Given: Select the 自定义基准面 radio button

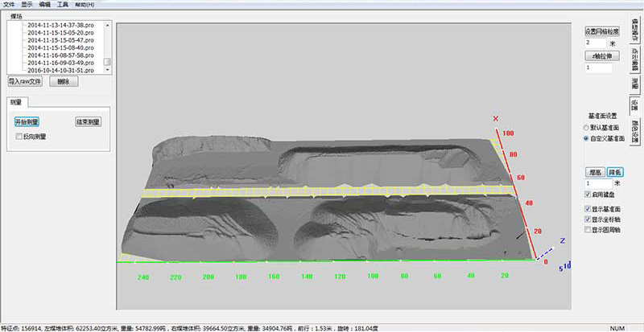Looking at the screenshot, I should [588, 138].
